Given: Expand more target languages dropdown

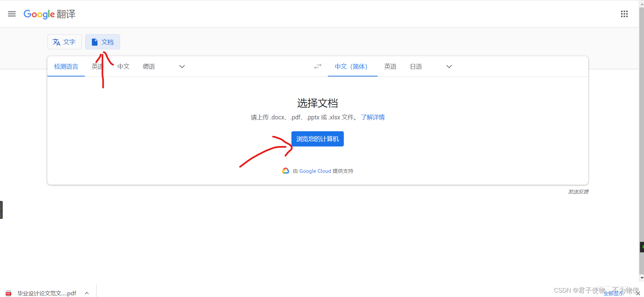Looking at the screenshot, I should tap(449, 67).
